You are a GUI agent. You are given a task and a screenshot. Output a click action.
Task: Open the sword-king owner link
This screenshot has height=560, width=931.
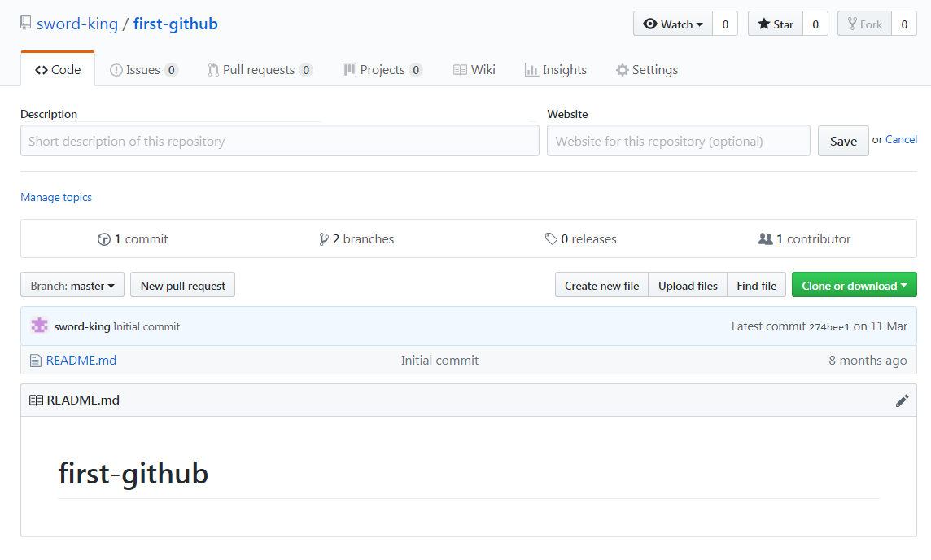click(77, 24)
